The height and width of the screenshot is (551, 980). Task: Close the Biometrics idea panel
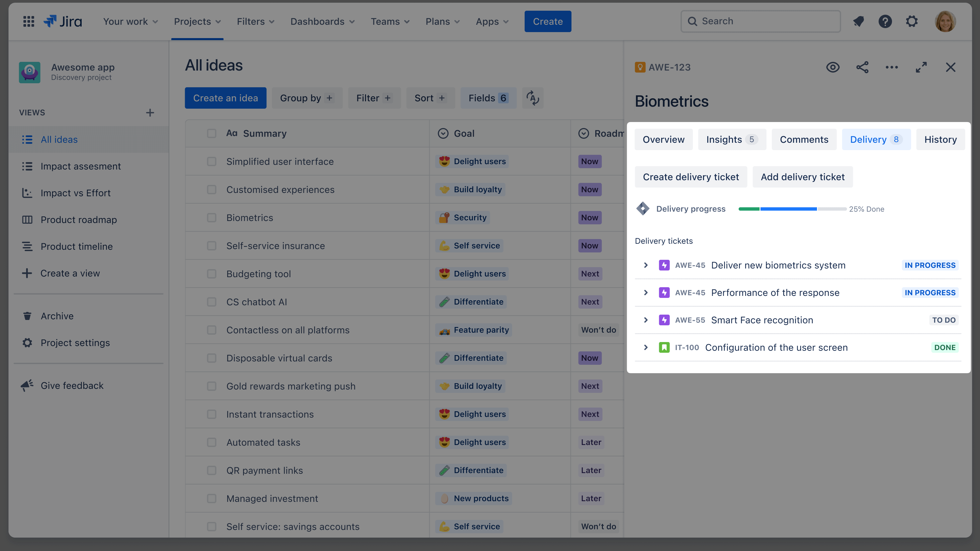(x=950, y=67)
